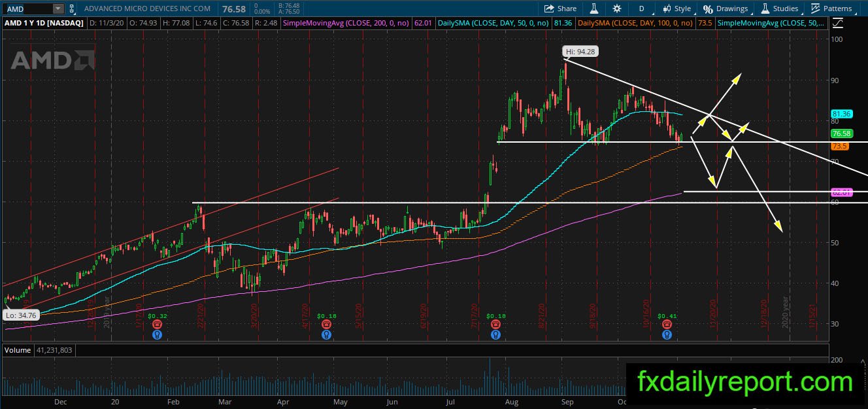Click the Lo: 34.76 chart bubble
Screen dimensions: 868x409
[x=22, y=315]
